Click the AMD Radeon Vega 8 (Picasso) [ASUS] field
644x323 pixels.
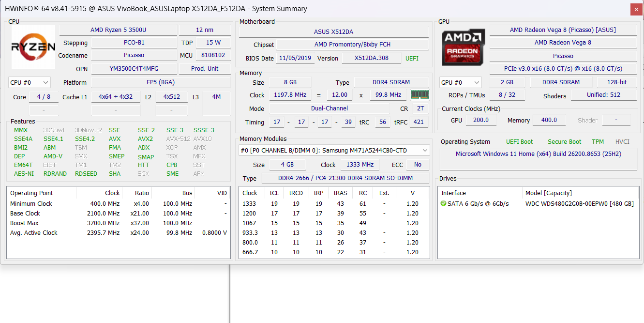563,30
